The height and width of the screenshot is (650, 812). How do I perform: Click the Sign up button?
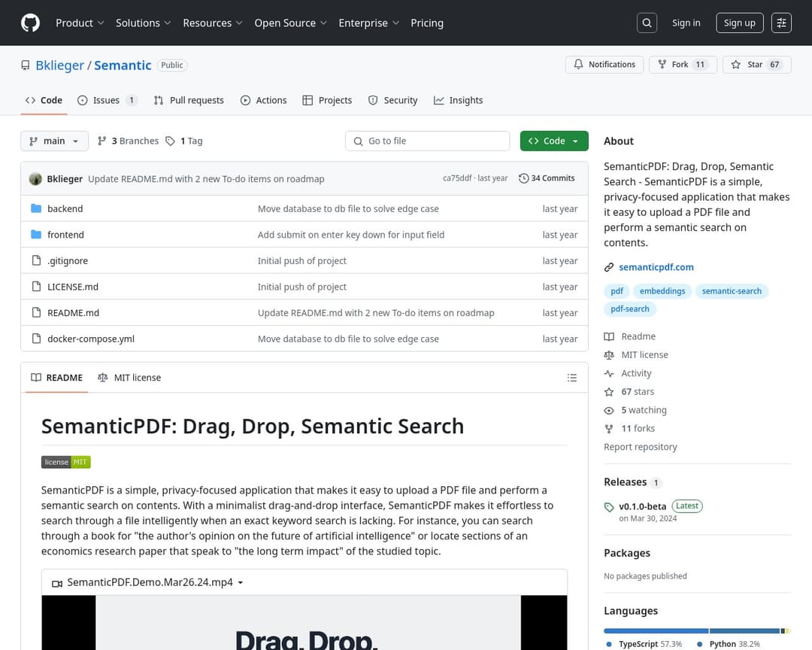(740, 23)
